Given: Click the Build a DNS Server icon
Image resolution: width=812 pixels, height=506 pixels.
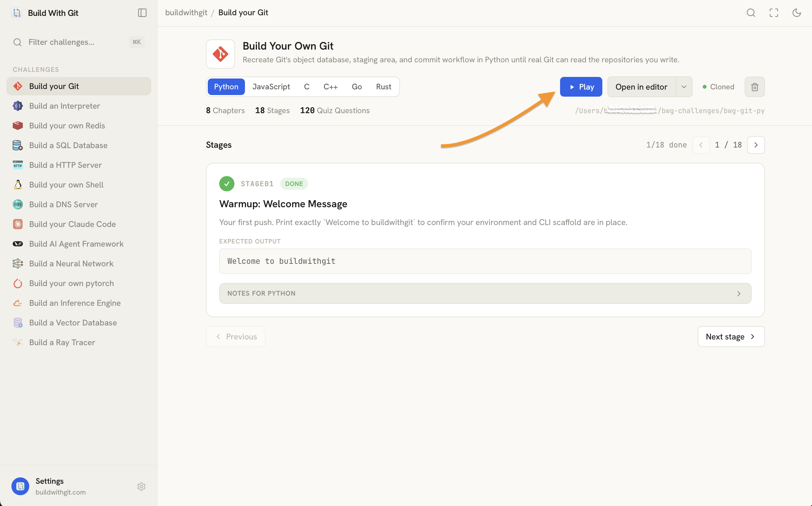Looking at the screenshot, I should 18,204.
